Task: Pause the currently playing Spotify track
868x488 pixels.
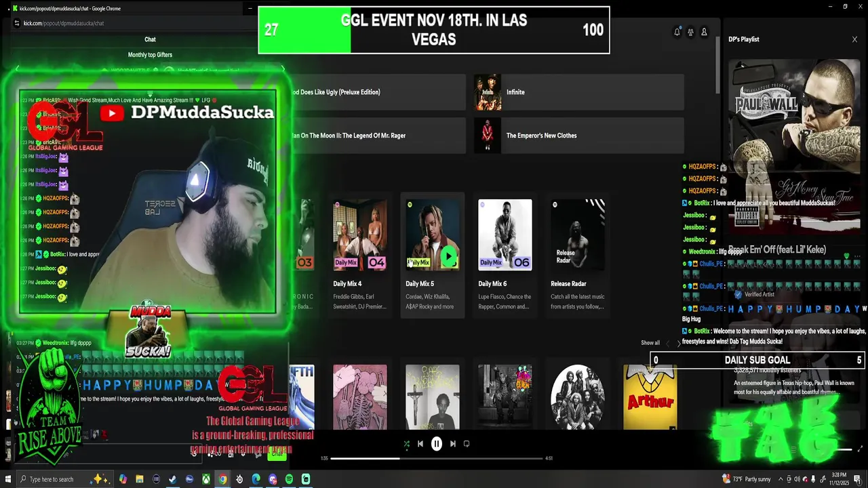Action: pos(437,444)
